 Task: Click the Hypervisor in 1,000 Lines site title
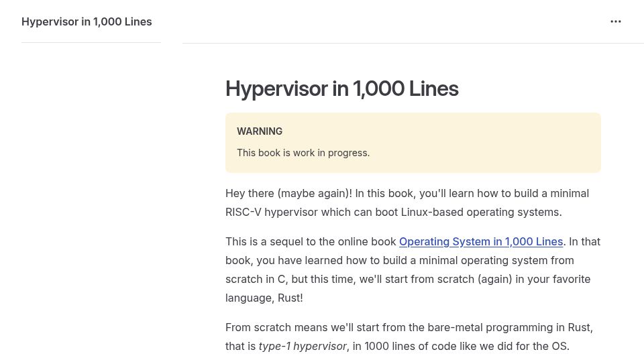pyautogui.click(x=87, y=21)
